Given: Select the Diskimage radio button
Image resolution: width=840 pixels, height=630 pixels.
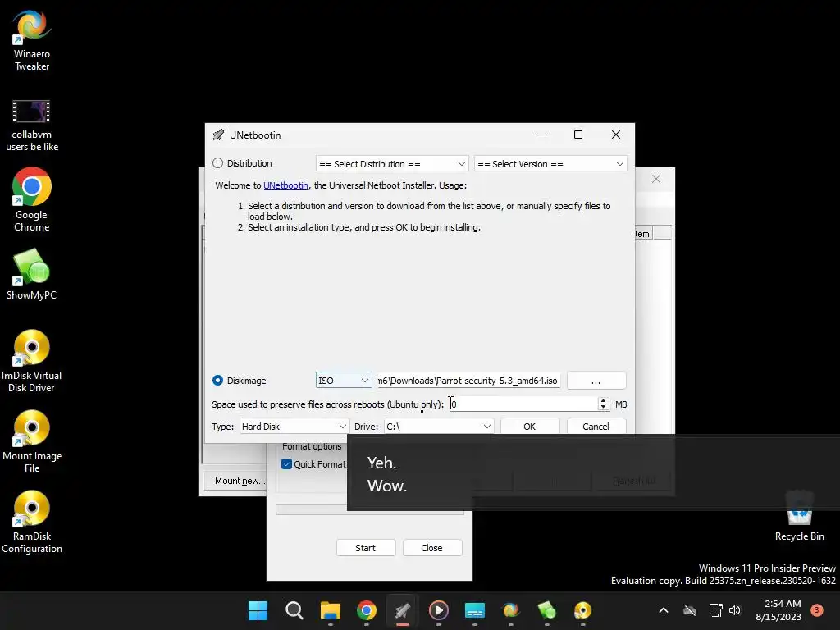Looking at the screenshot, I should click(x=217, y=381).
